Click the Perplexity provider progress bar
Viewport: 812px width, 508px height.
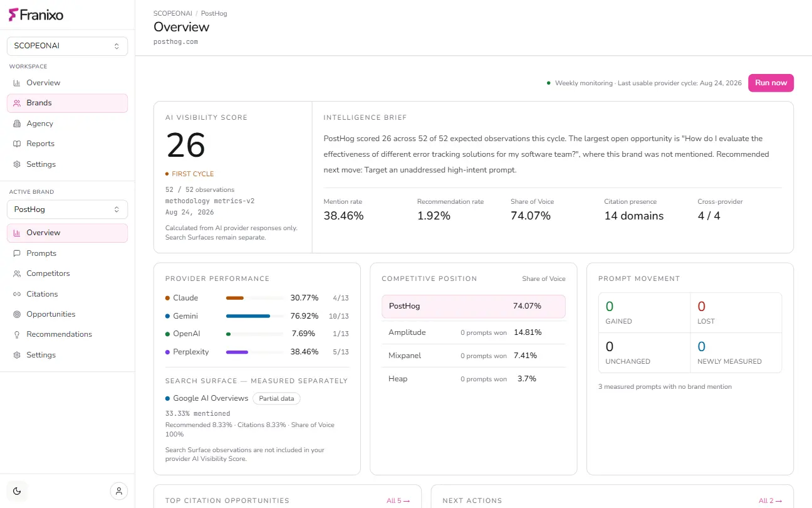254,352
